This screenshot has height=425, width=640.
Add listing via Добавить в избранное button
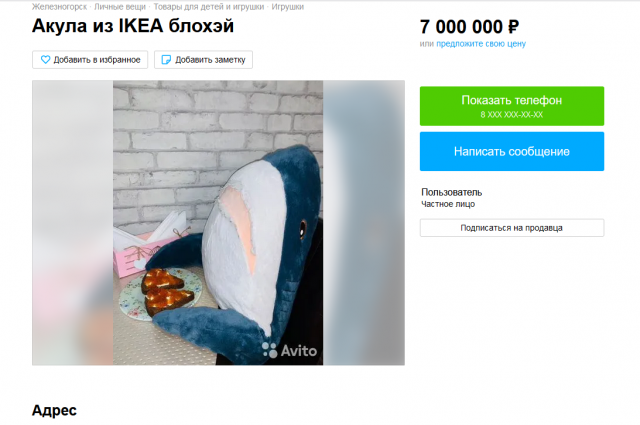click(x=90, y=60)
